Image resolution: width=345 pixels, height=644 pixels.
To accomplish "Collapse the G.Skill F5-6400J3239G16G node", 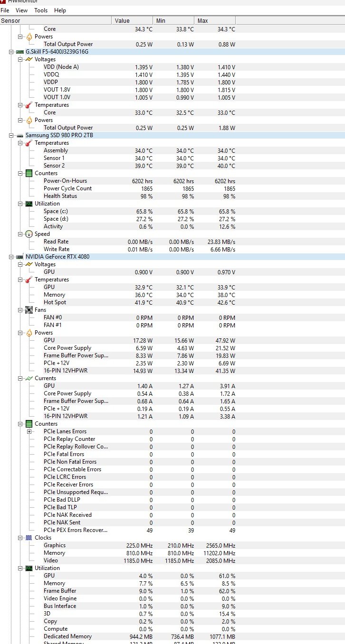I will pyautogui.click(x=11, y=52).
